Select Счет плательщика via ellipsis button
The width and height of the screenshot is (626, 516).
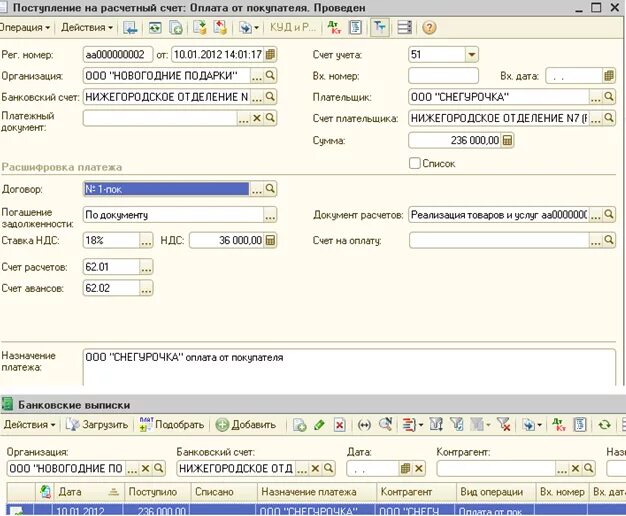(x=595, y=118)
